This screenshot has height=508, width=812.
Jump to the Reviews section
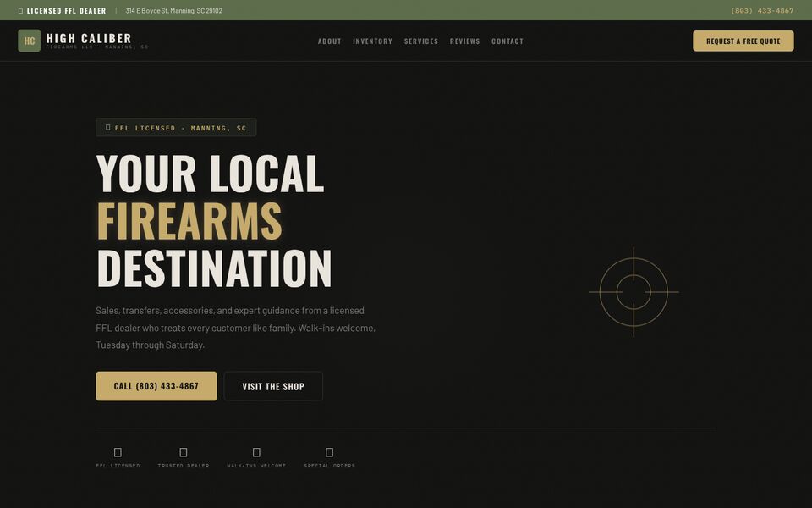pos(464,41)
